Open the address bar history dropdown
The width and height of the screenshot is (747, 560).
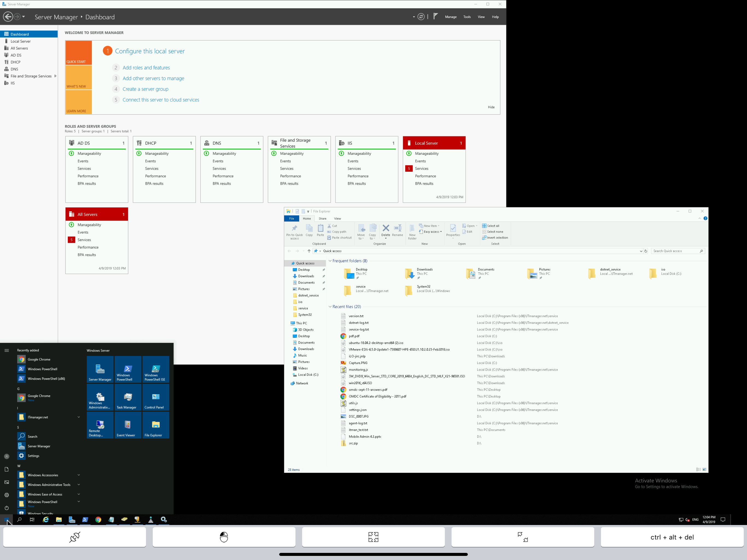tap(641, 251)
